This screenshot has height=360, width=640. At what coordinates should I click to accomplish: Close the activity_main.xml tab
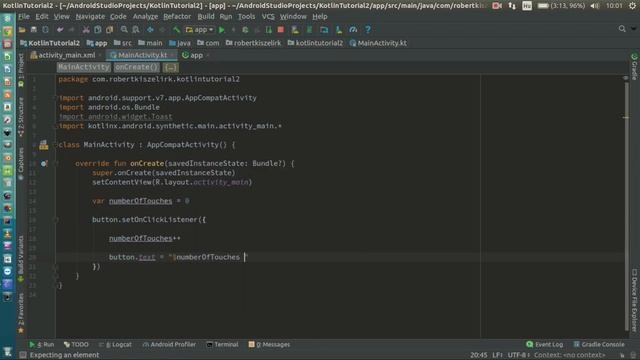(100, 55)
